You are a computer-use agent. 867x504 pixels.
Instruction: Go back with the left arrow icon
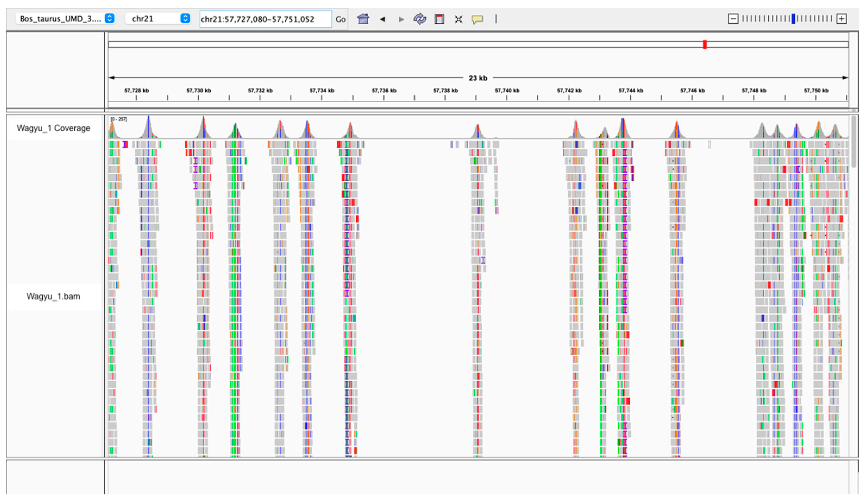pyautogui.click(x=382, y=19)
